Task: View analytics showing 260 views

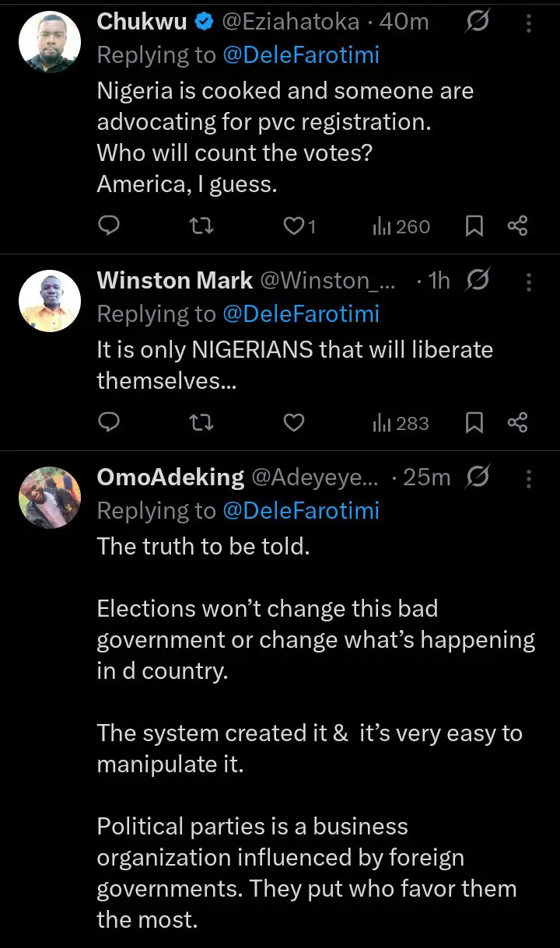Action: tap(401, 226)
